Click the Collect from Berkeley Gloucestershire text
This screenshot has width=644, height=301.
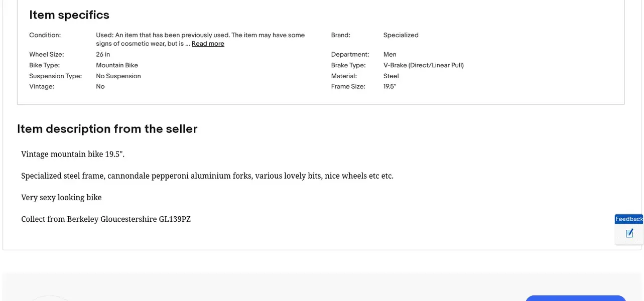pos(106,219)
